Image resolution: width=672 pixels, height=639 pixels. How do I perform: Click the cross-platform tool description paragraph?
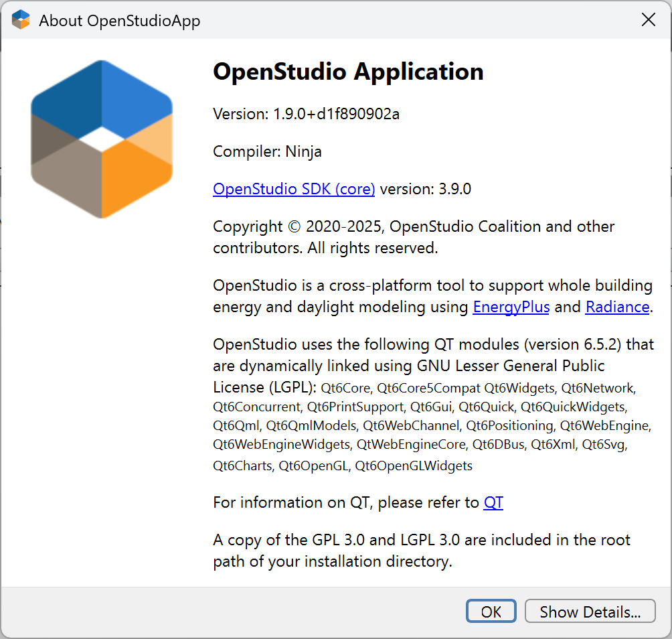tap(432, 296)
